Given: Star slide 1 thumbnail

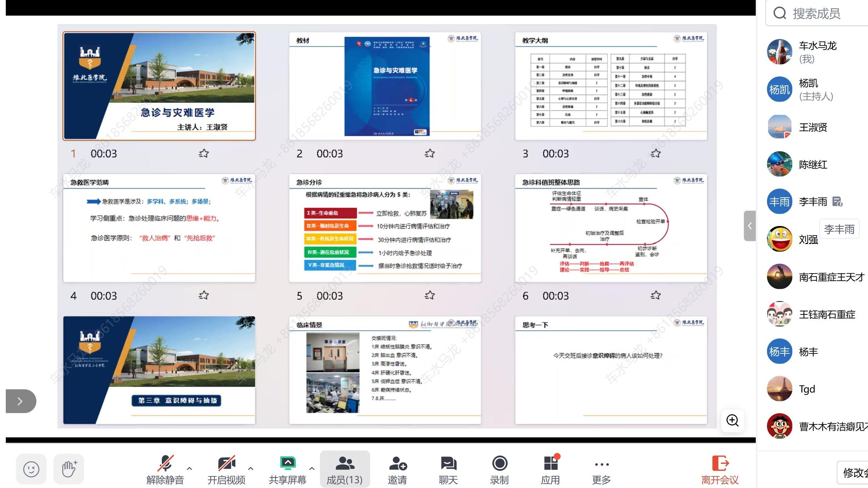Looking at the screenshot, I should point(204,153).
